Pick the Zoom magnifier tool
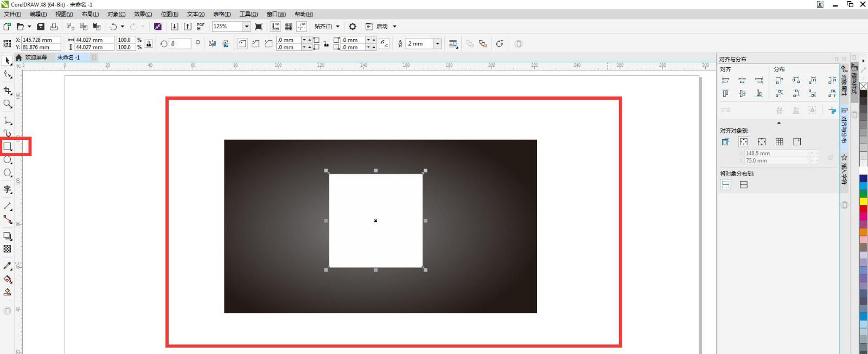 pos(8,104)
